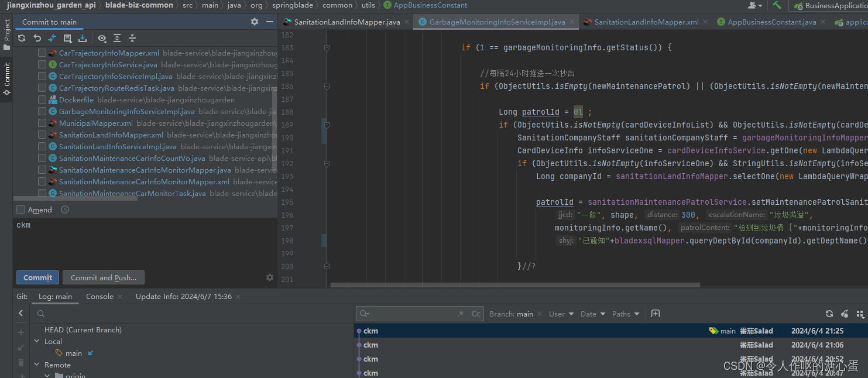Open commit options gear beside Commit and Push
This screenshot has width=868, height=378.
pyautogui.click(x=270, y=277)
